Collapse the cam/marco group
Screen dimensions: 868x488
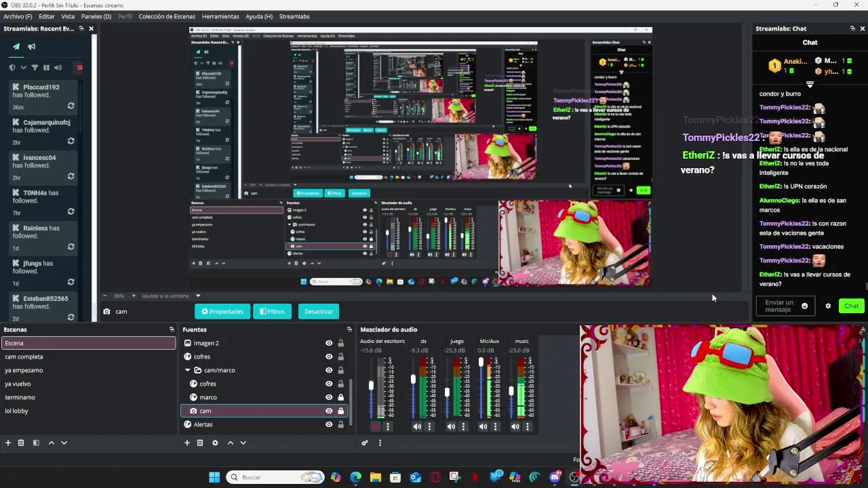pyautogui.click(x=188, y=370)
